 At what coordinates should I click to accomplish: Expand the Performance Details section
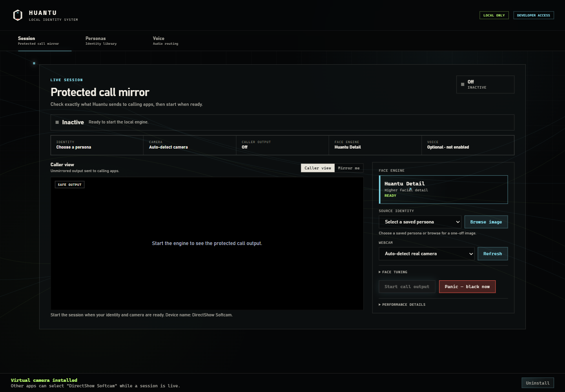pos(402,305)
